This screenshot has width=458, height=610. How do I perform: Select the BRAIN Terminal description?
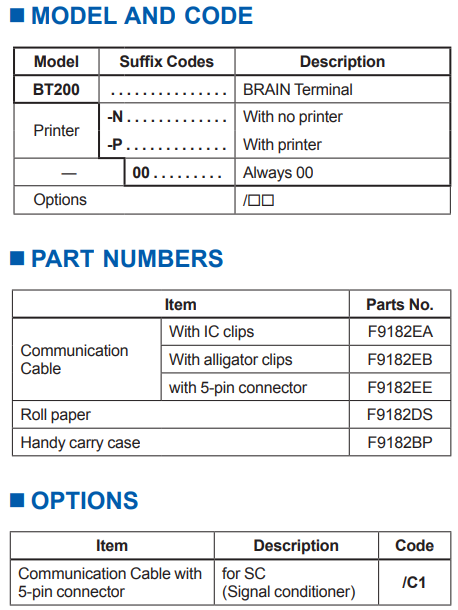coord(298,89)
